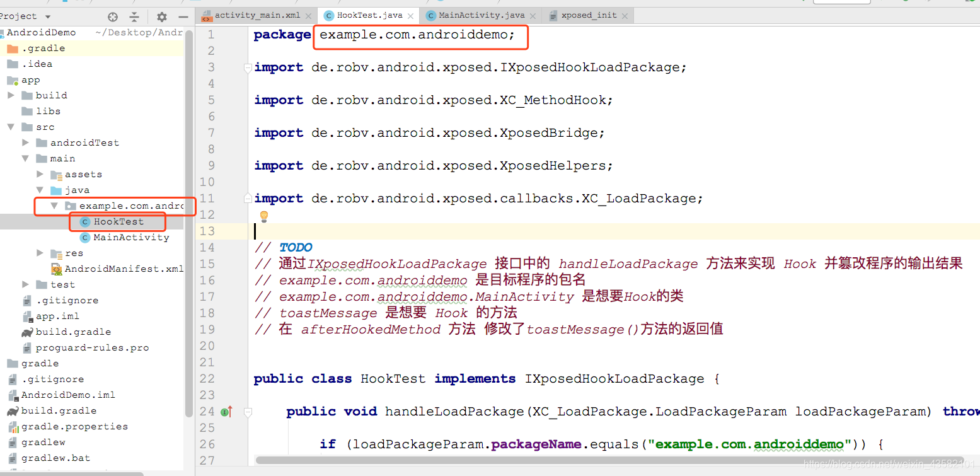980x476 pixels.
Task: Select the gradlew file
Action: click(x=36, y=442)
